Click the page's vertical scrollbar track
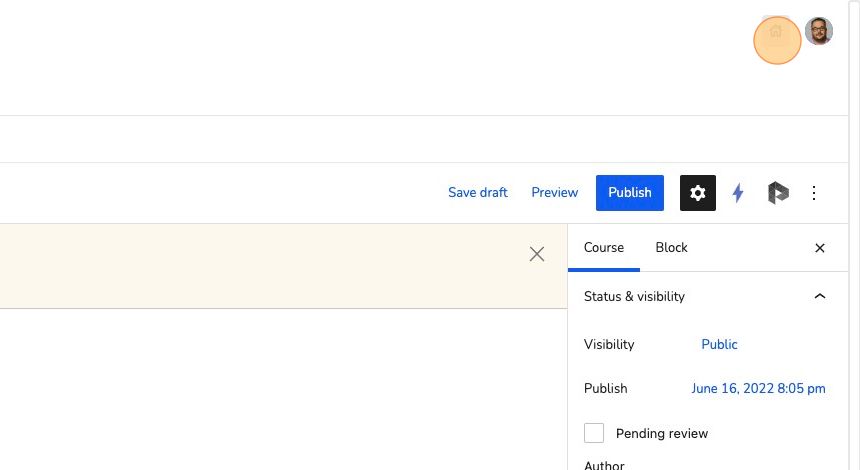 click(854, 235)
